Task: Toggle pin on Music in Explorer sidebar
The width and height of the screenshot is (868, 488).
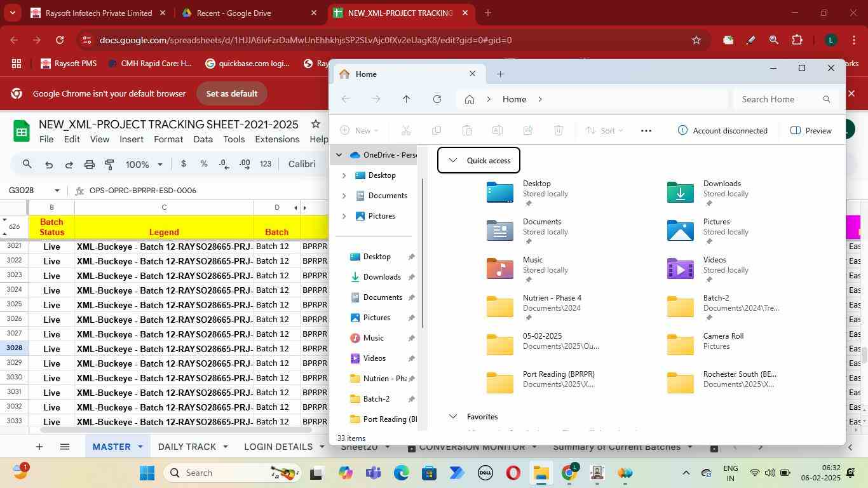Action: pos(411,338)
